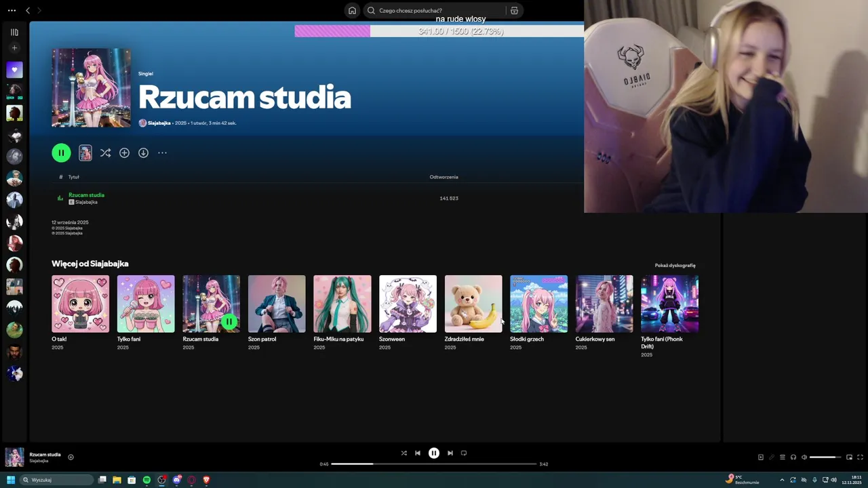Toggle shuffle in the bottom player bar
Image resolution: width=868 pixels, height=488 pixels.
pos(404,453)
